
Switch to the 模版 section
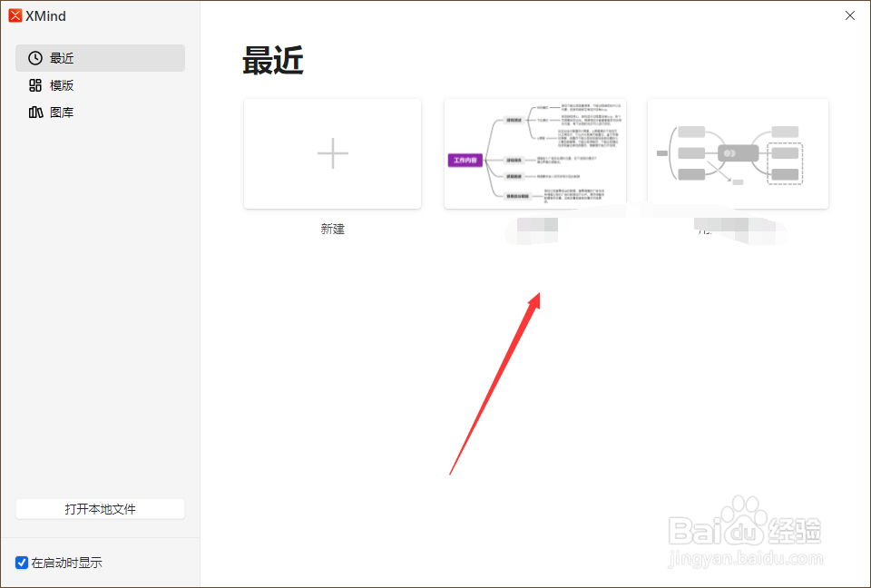click(x=63, y=84)
